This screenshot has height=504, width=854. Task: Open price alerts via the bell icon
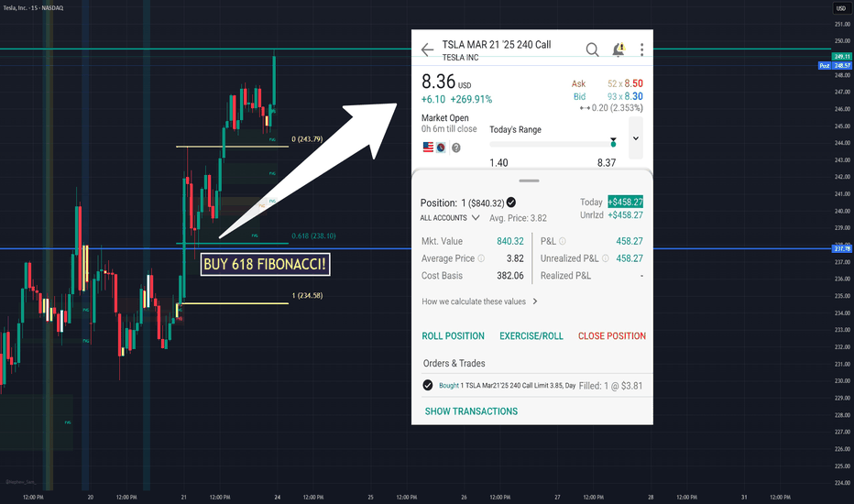619,49
